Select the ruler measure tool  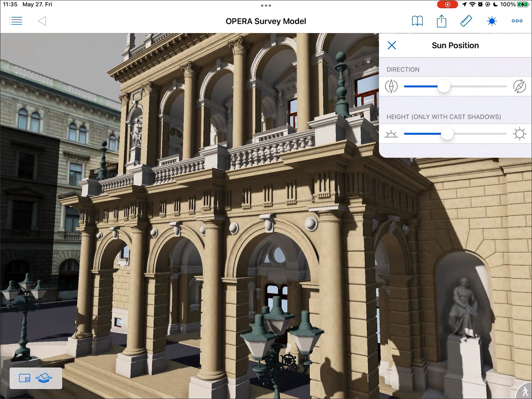point(466,21)
